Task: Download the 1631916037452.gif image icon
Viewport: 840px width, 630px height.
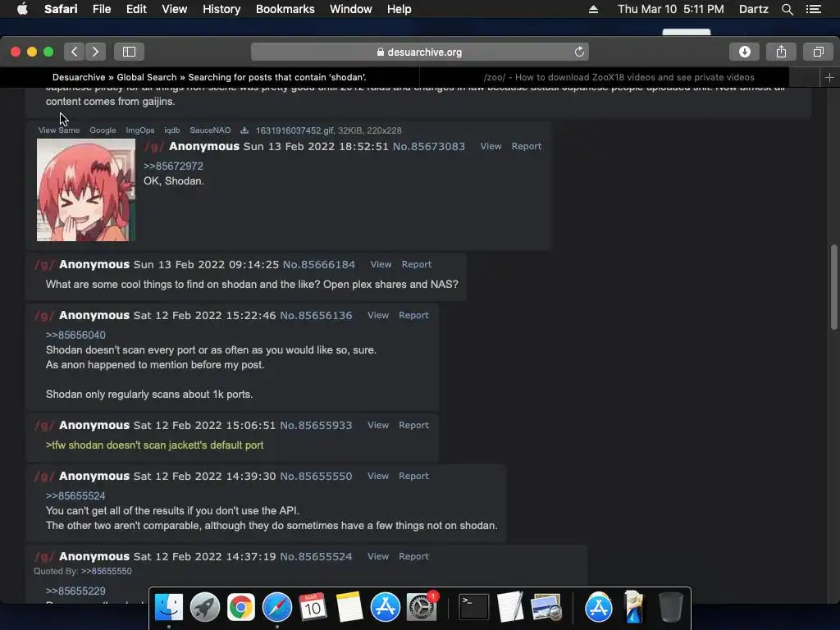Action: tap(244, 130)
